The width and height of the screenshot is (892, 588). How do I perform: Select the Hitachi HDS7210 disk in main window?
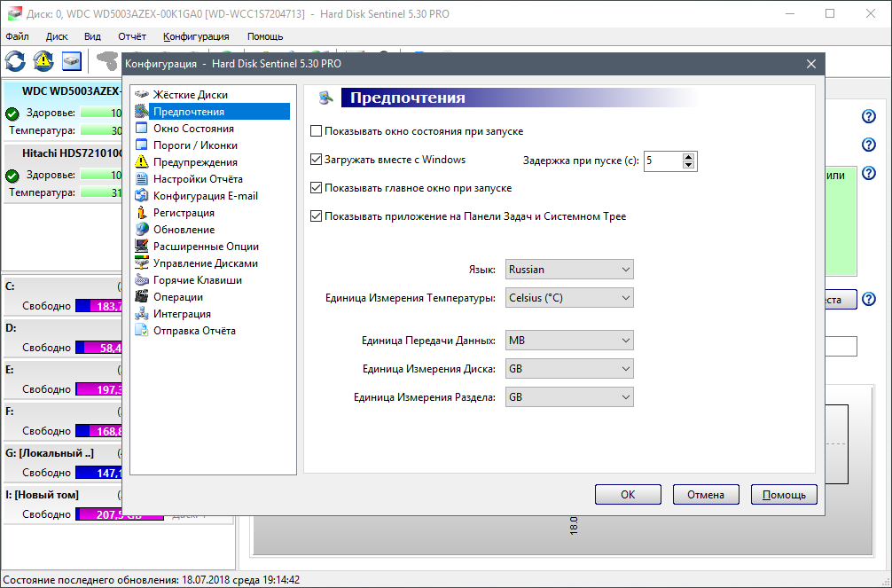coord(64,174)
